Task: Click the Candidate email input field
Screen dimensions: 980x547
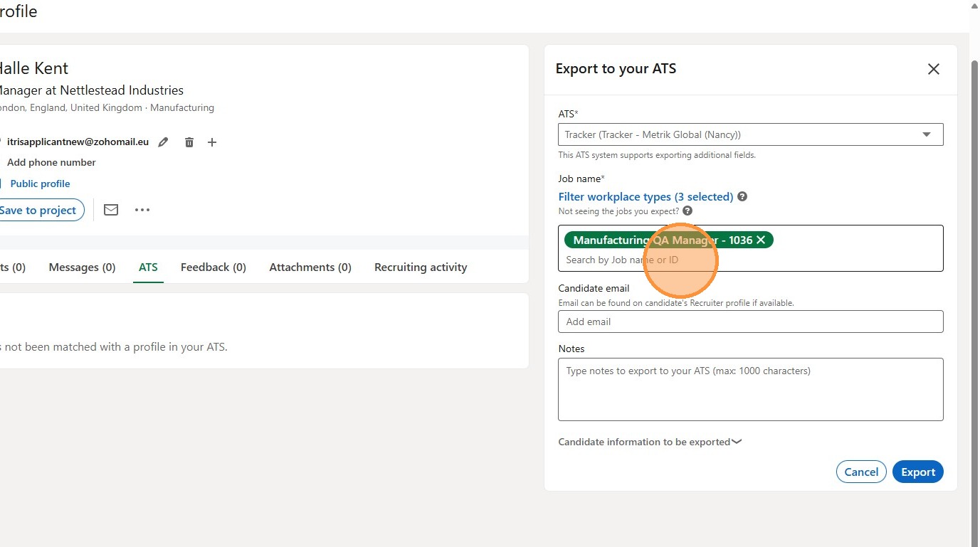Action: pos(750,322)
